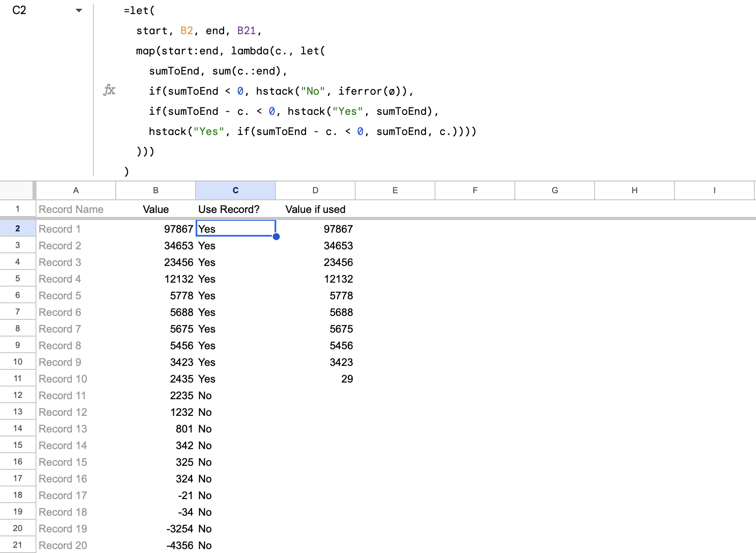Image resolution: width=756 pixels, height=553 pixels.
Task: Click value cell 34653 in column B
Action: (x=156, y=245)
